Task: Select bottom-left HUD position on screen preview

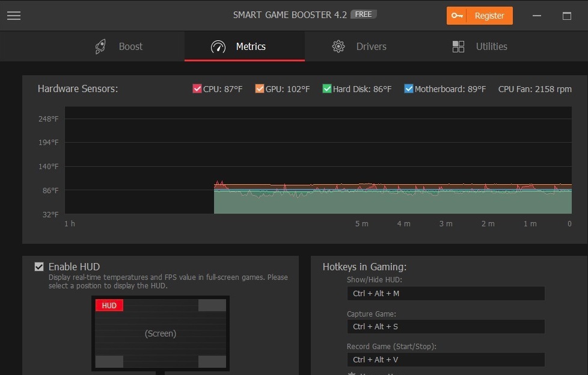Action: [x=109, y=361]
